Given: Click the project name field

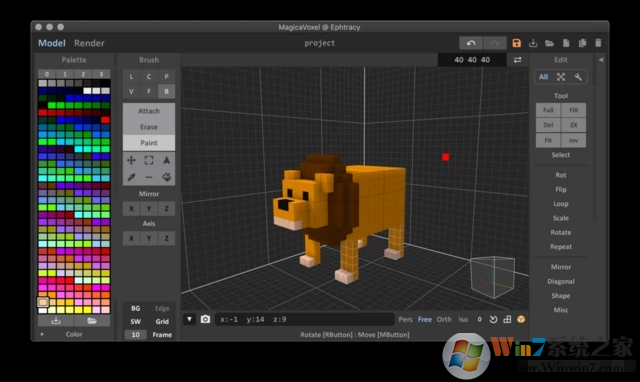Looking at the screenshot, I should coord(320,43).
